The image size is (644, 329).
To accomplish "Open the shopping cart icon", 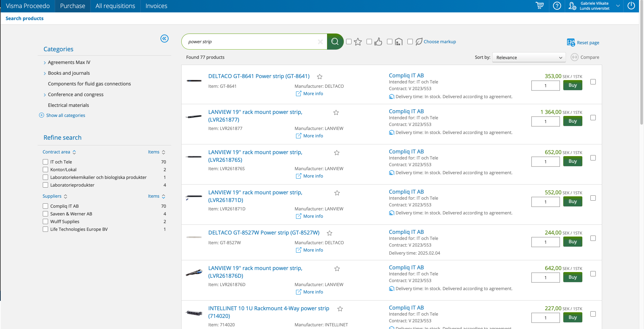I will tap(539, 6).
